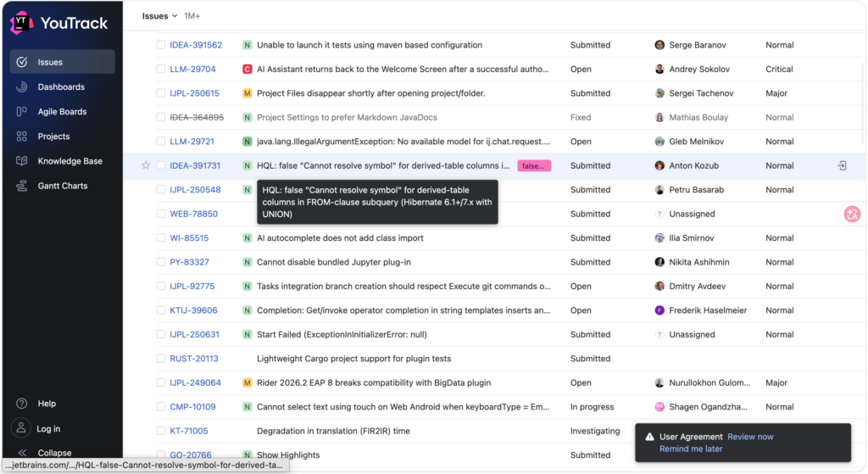
Task: Click 'Critical' priority of LLM-29704
Action: tap(779, 70)
